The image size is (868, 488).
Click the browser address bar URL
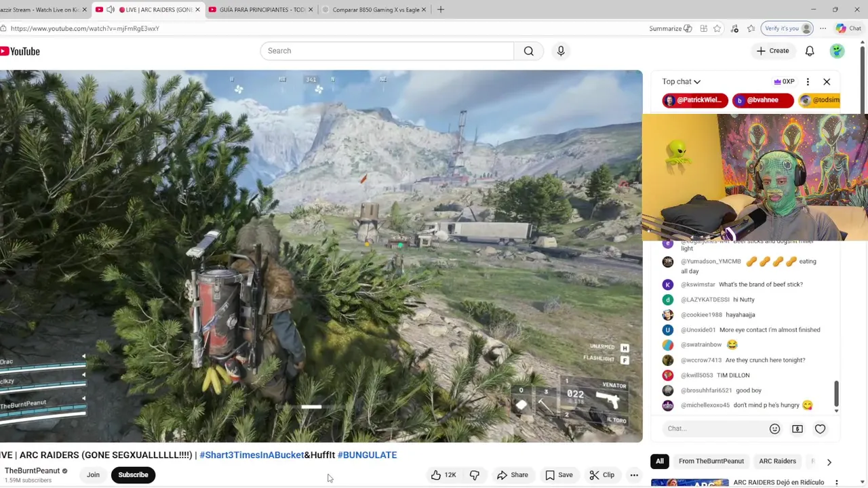tap(85, 28)
